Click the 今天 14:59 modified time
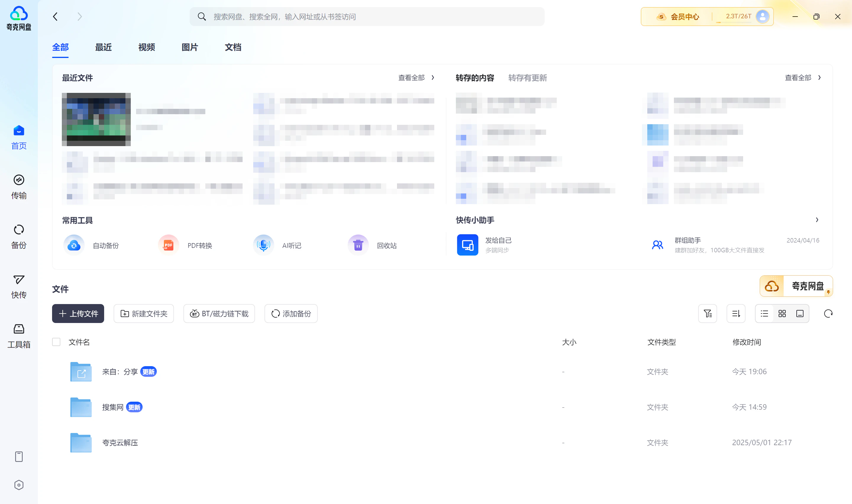 coord(749,407)
